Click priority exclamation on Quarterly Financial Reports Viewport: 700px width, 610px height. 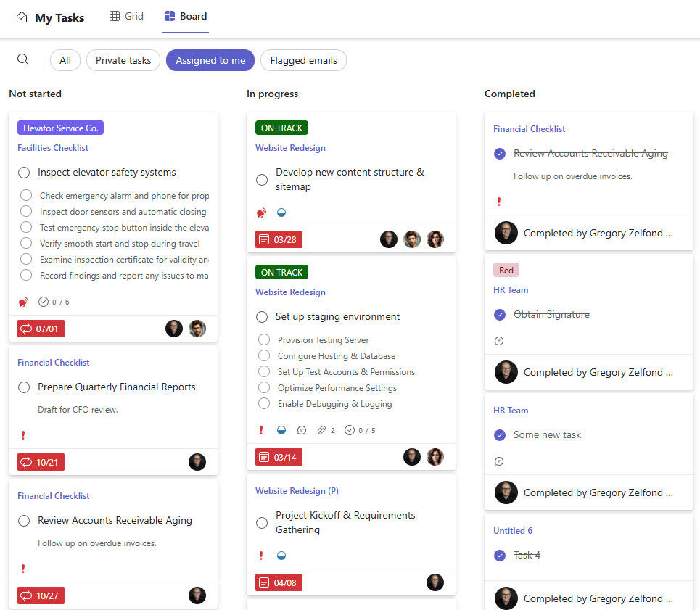pos(22,435)
